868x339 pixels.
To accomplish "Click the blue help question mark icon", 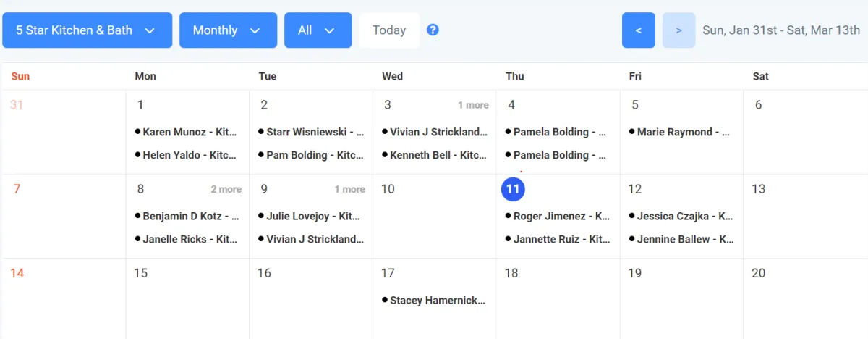I will pos(433,30).
